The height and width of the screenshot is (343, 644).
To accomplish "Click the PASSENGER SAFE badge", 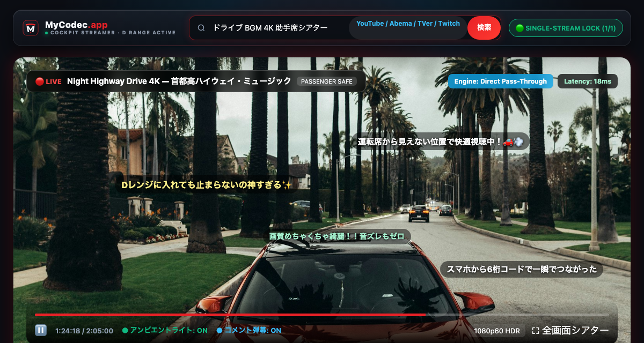I will [x=327, y=81].
